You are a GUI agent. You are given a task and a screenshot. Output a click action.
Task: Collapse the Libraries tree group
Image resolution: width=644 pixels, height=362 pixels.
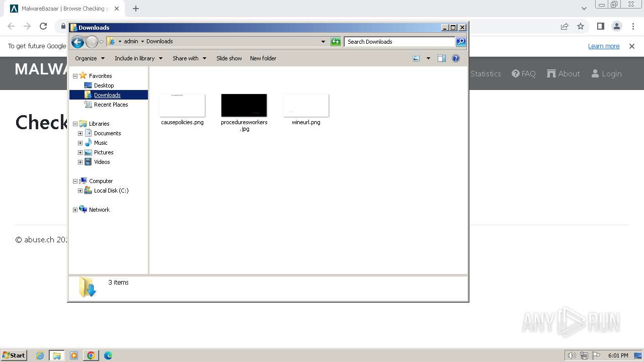click(x=75, y=124)
